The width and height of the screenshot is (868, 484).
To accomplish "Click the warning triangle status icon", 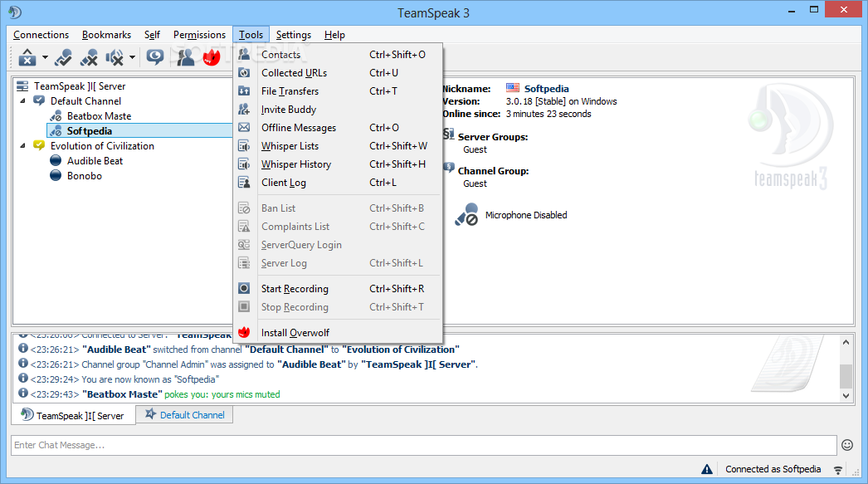I will point(707,469).
